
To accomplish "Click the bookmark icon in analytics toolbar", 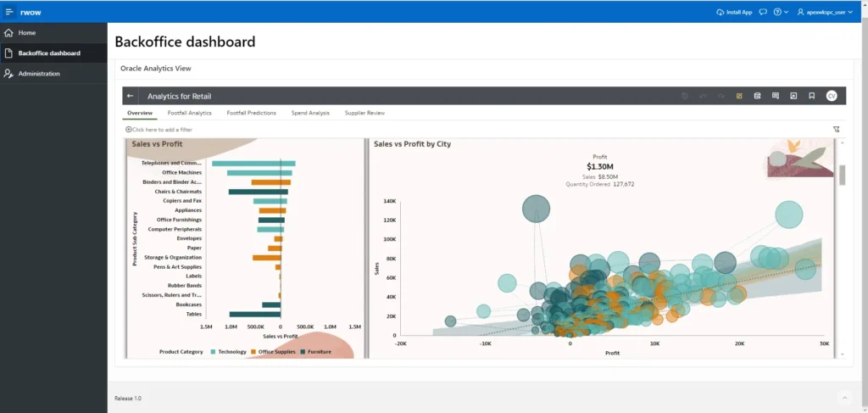I will (x=811, y=96).
